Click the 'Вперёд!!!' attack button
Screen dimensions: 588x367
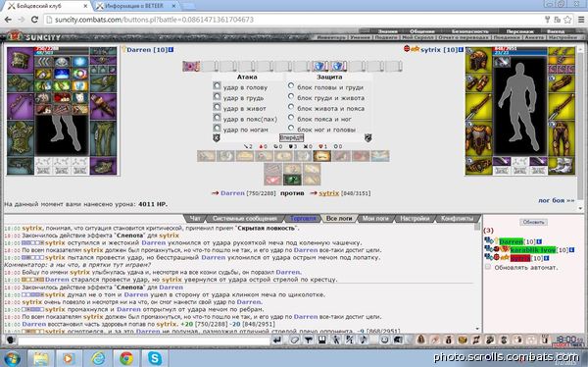click(x=291, y=137)
